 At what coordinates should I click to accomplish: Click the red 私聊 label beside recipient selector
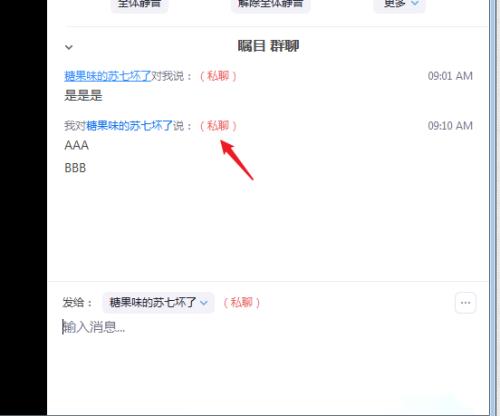click(x=242, y=302)
